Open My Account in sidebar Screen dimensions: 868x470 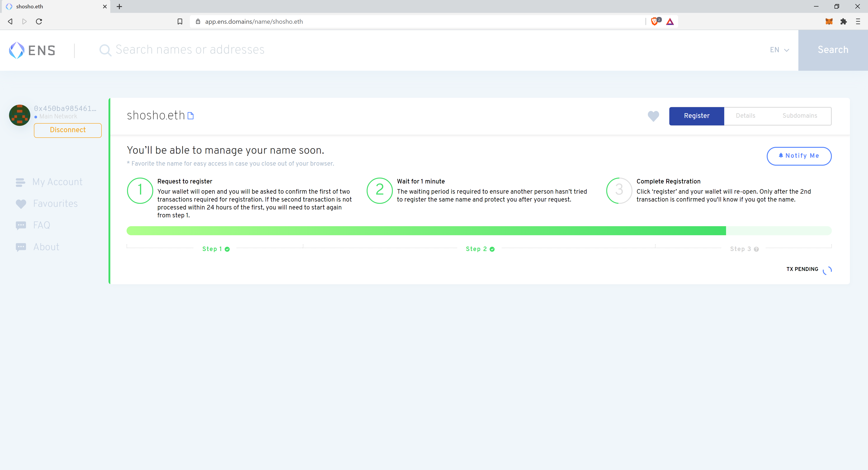[x=49, y=182]
